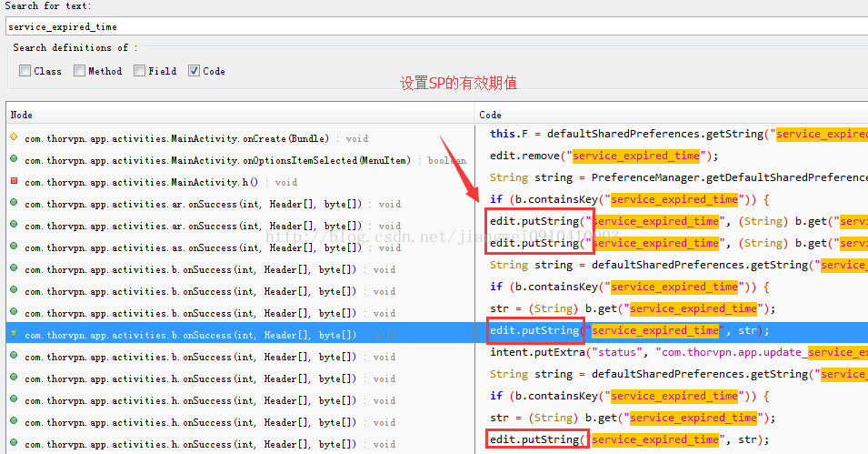Uncheck the Code search checkbox
The height and width of the screenshot is (454, 868).
[x=194, y=70]
